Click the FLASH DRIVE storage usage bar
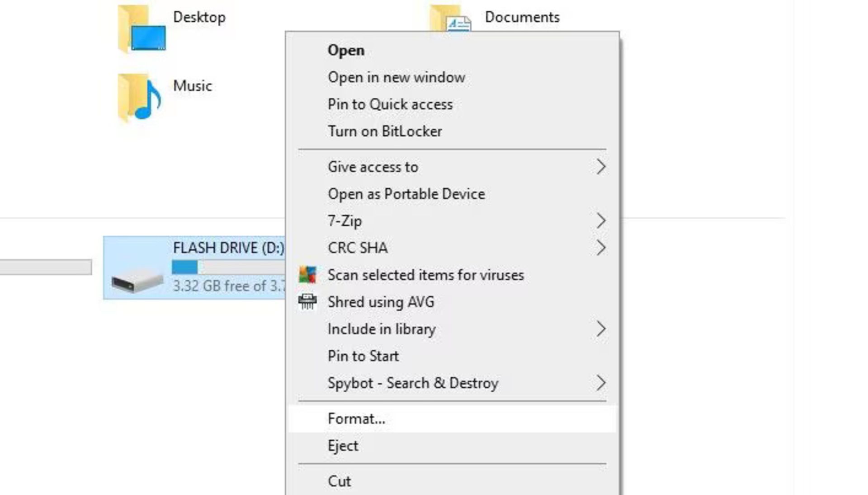 [x=228, y=267]
